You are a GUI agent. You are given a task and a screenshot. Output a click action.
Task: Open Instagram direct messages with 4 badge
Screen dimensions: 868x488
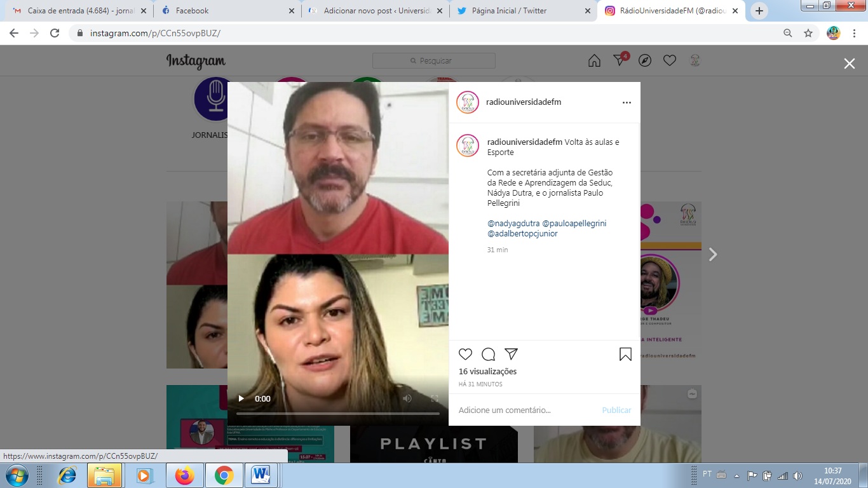pyautogui.click(x=620, y=59)
